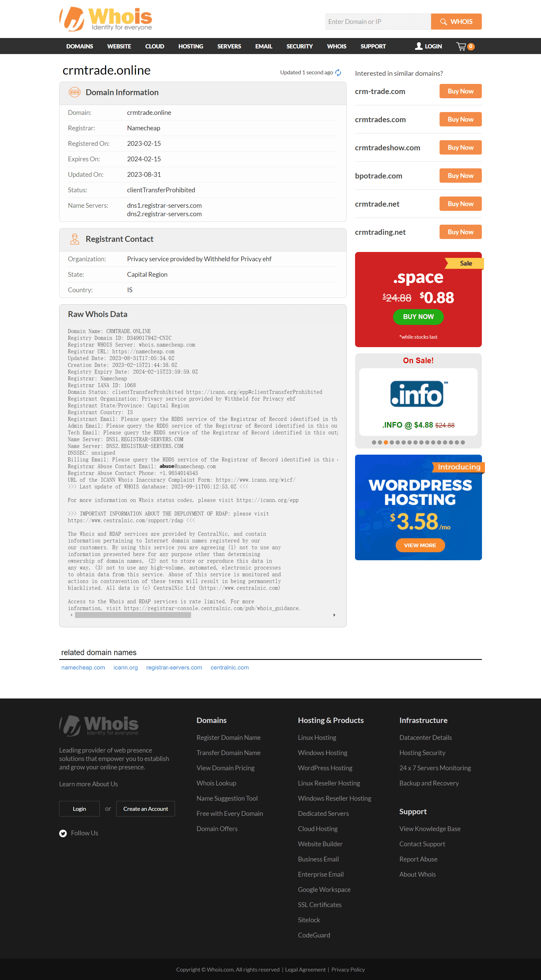Open SSL Certificates footer link
The height and width of the screenshot is (980, 541).
pyautogui.click(x=320, y=905)
